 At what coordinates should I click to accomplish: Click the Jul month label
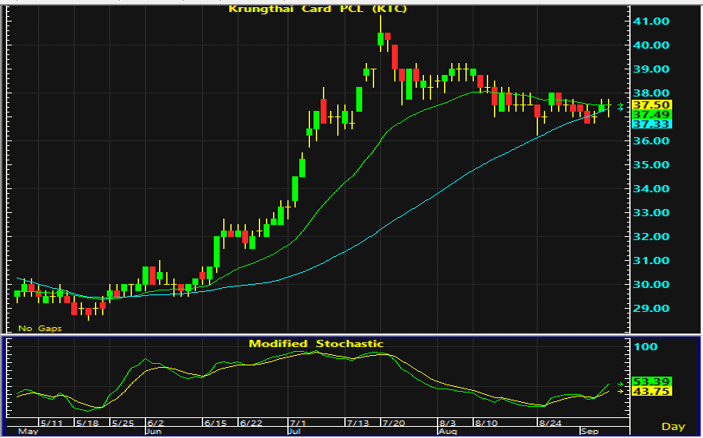pos(295,431)
